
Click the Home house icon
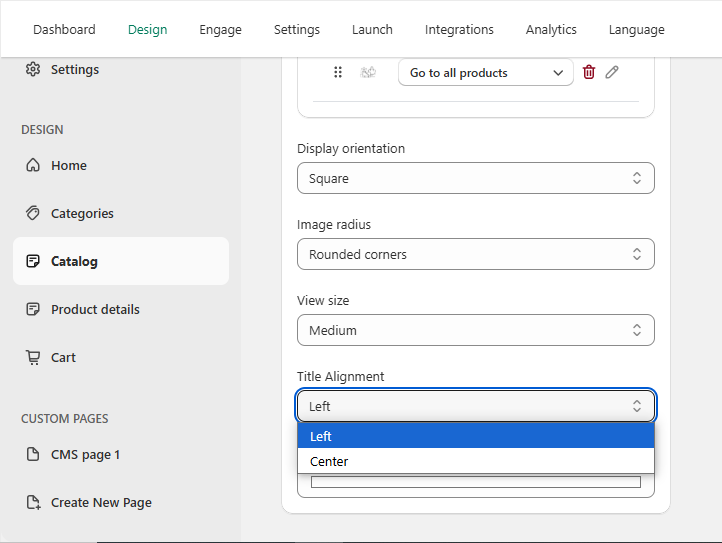[x=33, y=165]
